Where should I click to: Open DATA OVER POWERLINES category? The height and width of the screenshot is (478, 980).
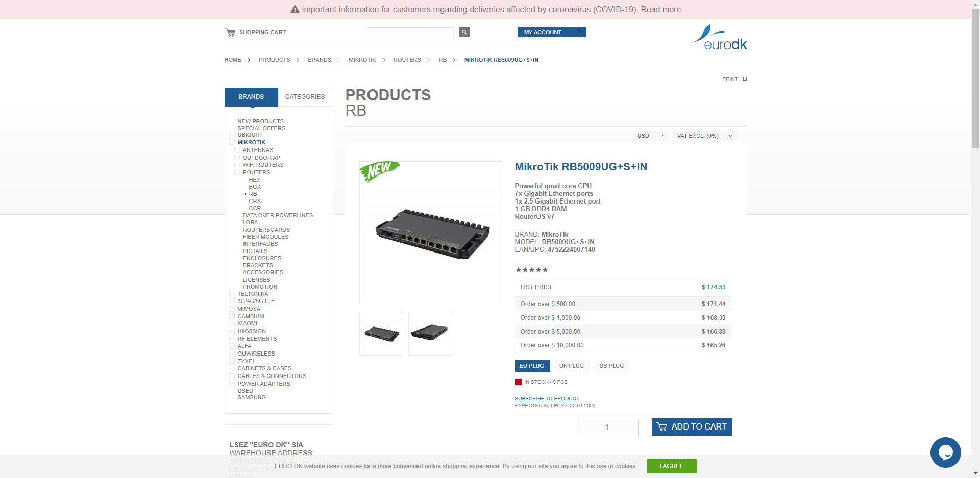(x=278, y=215)
